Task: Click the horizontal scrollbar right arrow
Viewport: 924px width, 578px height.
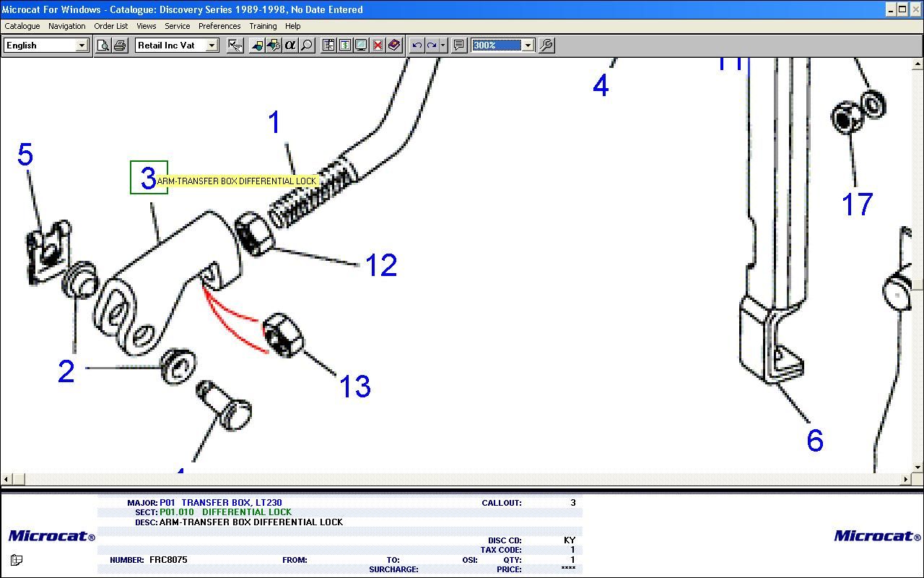Action: point(907,479)
